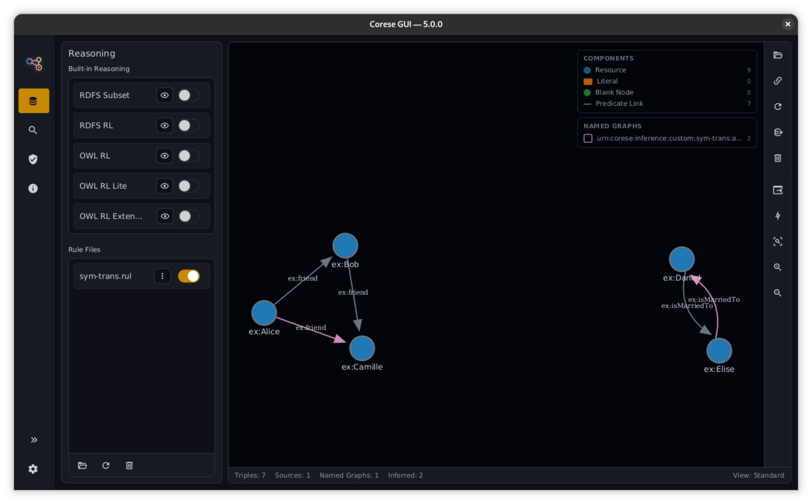Disable the sym-trans.rul rule toggle
812x504 pixels.
189,276
